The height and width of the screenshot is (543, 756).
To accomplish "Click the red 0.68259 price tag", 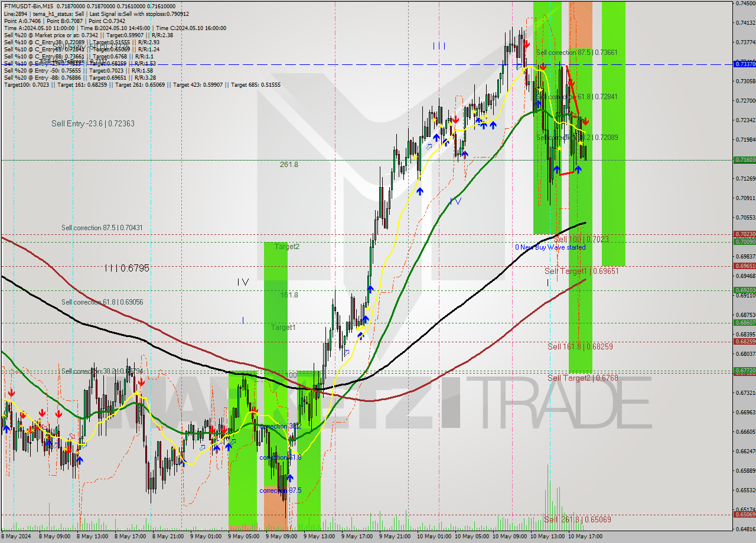I will (x=744, y=342).
